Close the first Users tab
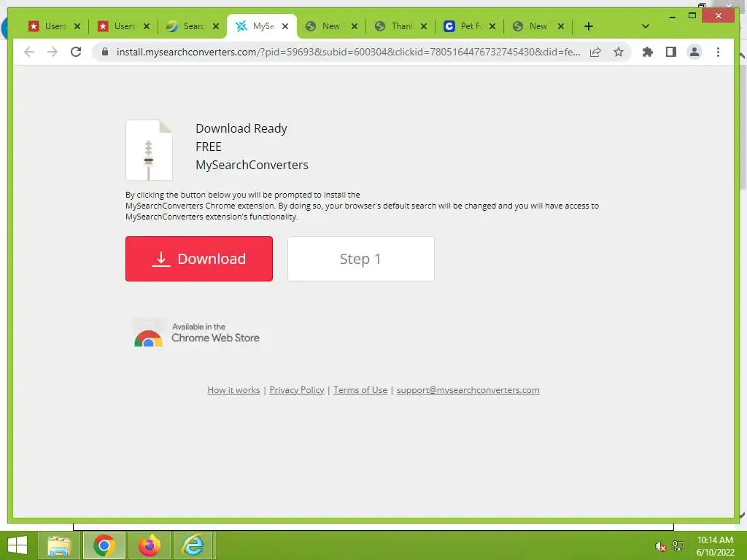 click(77, 26)
